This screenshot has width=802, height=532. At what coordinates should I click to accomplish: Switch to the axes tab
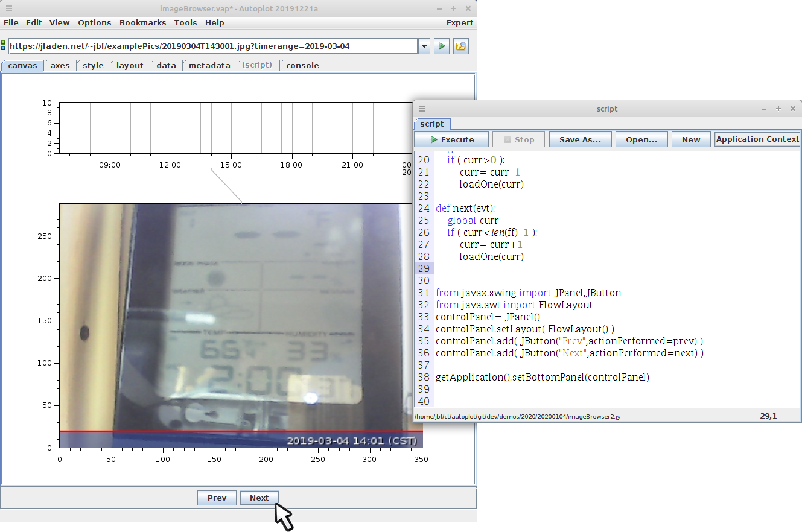[60, 65]
